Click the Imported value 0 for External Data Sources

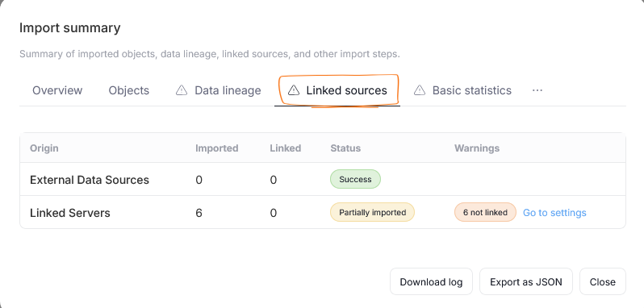(x=199, y=180)
